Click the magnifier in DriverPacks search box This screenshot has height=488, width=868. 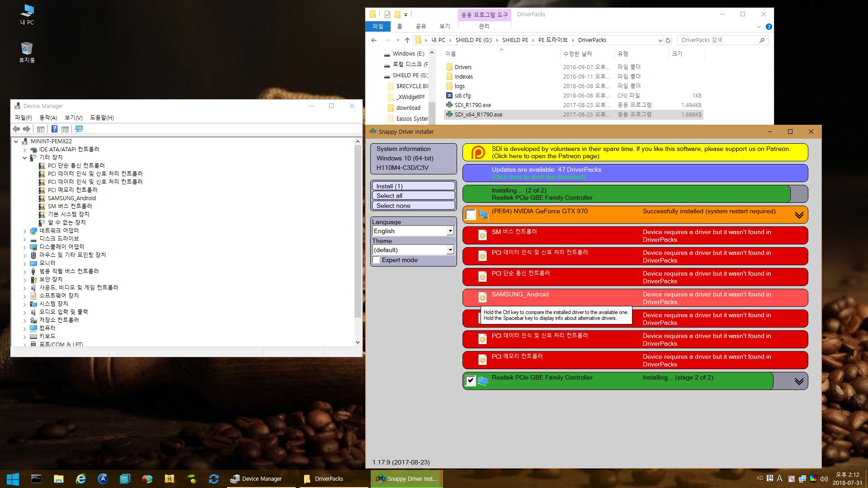point(762,40)
